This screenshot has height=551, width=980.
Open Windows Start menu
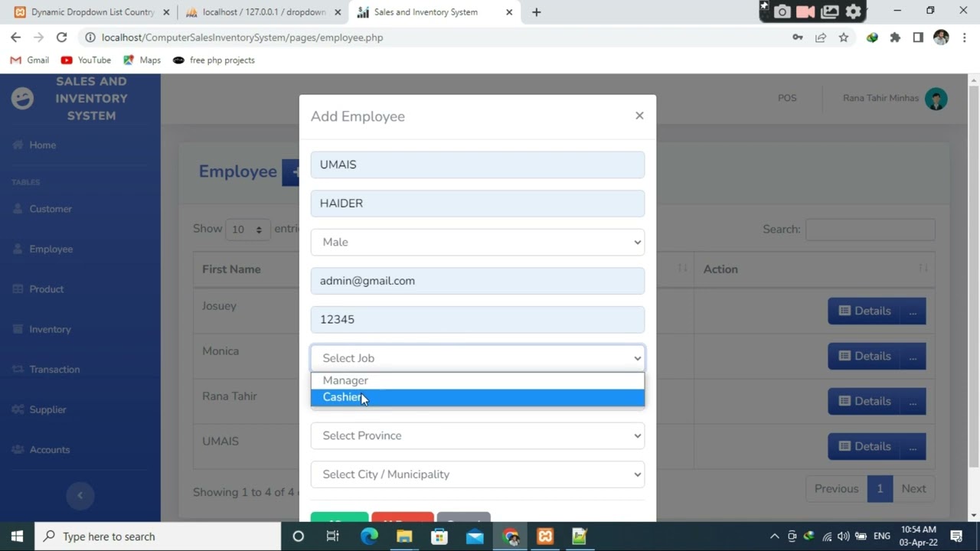tap(17, 536)
